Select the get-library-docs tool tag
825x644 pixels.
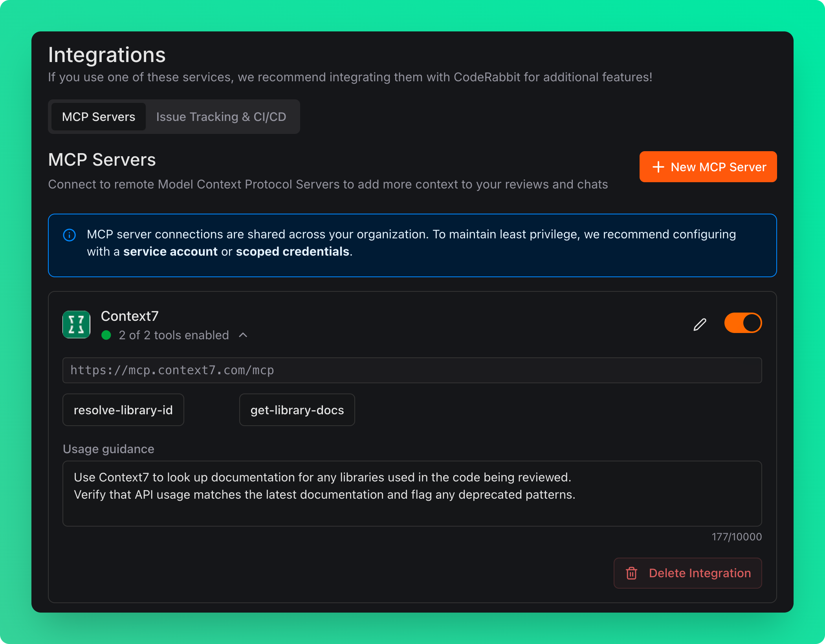click(297, 410)
